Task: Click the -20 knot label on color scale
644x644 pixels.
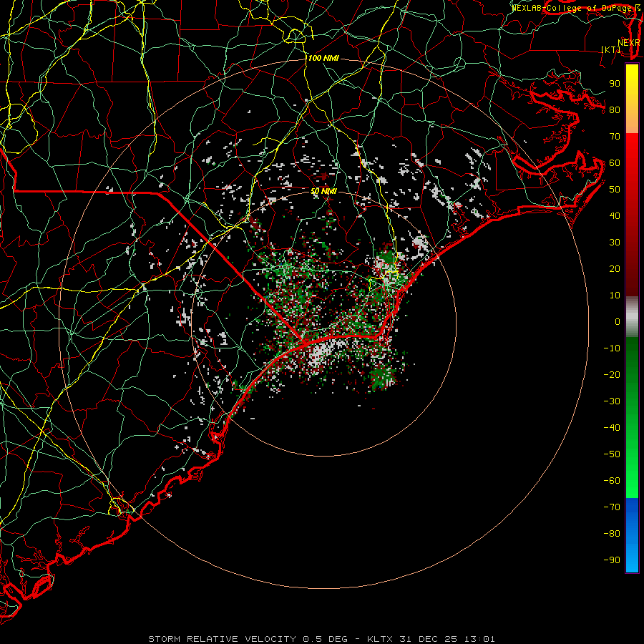Action: pos(612,374)
